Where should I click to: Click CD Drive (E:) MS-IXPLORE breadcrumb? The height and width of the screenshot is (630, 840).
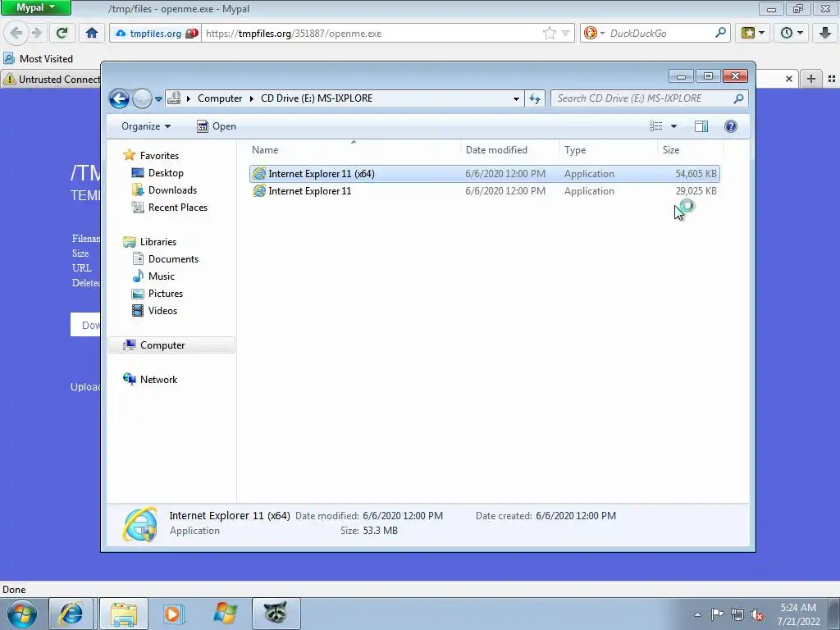pos(316,98)
